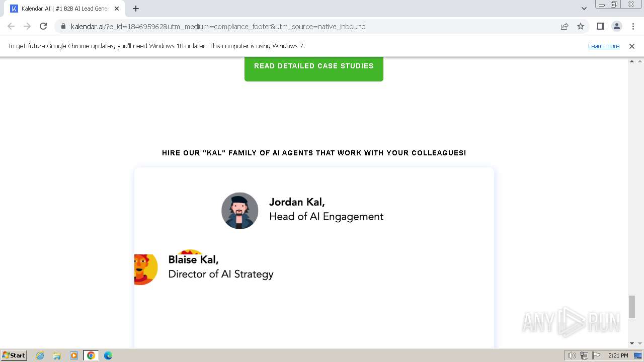Open Windows Media Player from taskbar
The image size is (644, 362).
(74, 355)
